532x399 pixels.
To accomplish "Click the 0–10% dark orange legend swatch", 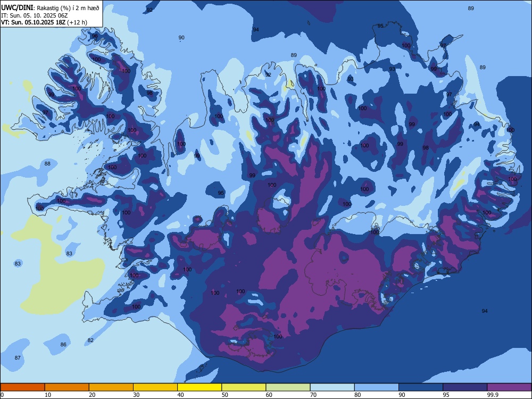I will (22, 387).
